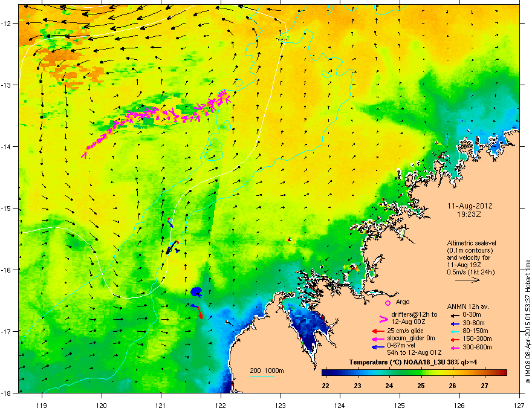Click the black 0-30m ANMN arrow
This screenshot has height=411, width=532.
[x=455, y=315]
